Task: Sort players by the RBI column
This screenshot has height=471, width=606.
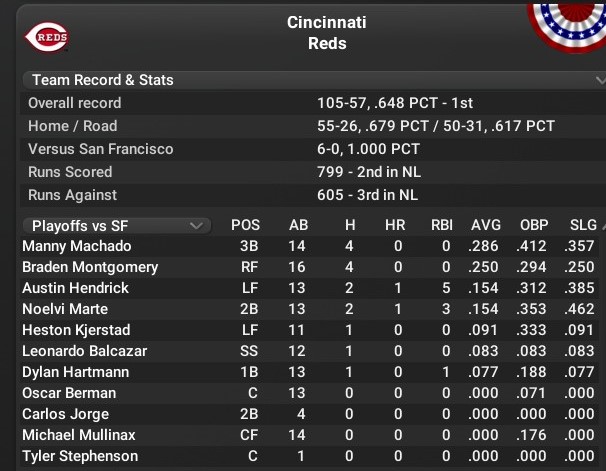Action: 440,226
